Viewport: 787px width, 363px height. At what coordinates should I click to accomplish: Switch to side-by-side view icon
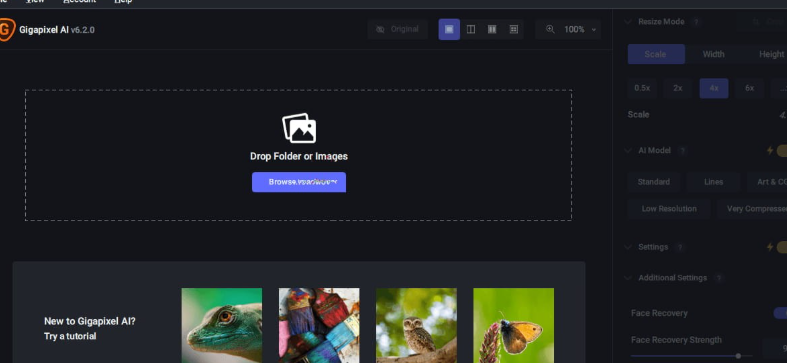492,30
